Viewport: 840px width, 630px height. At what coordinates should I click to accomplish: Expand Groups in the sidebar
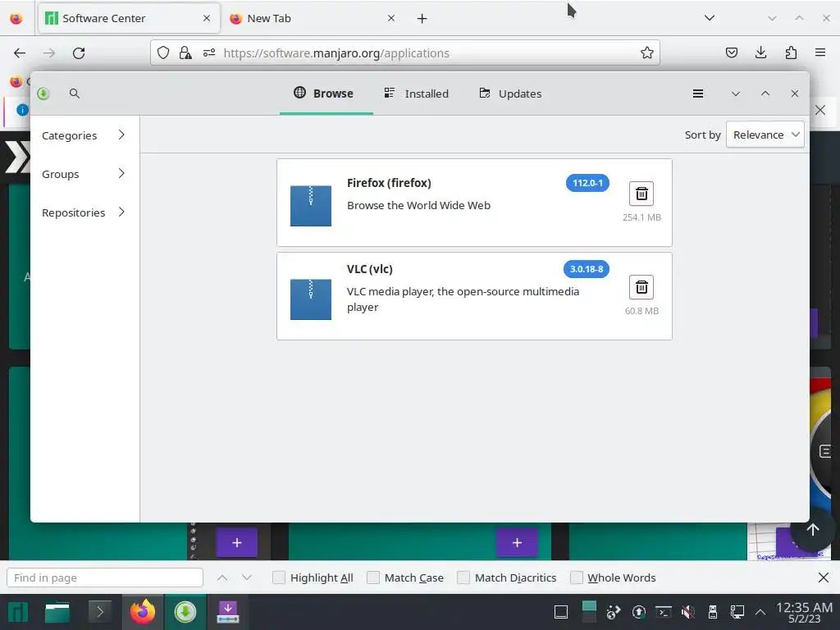point(84,174)
